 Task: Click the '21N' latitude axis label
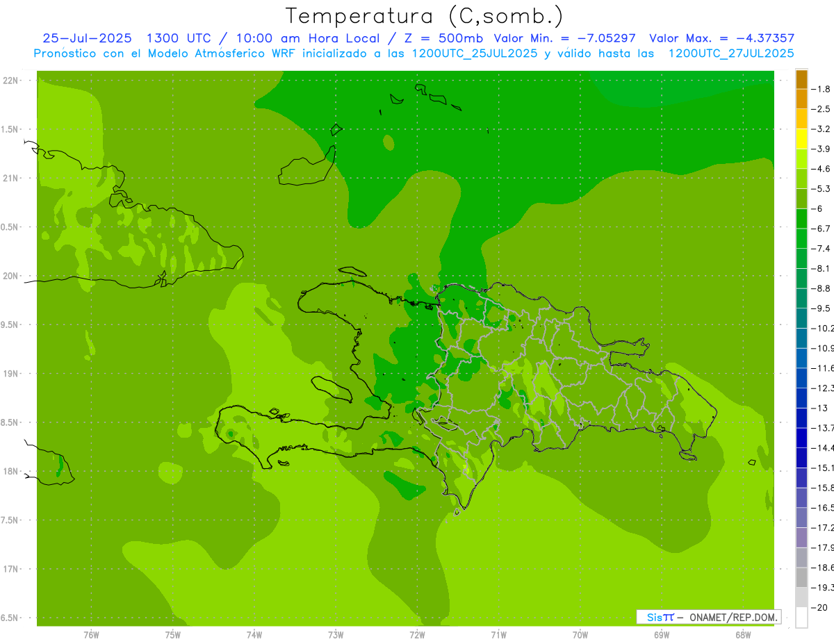coord(11,178)
